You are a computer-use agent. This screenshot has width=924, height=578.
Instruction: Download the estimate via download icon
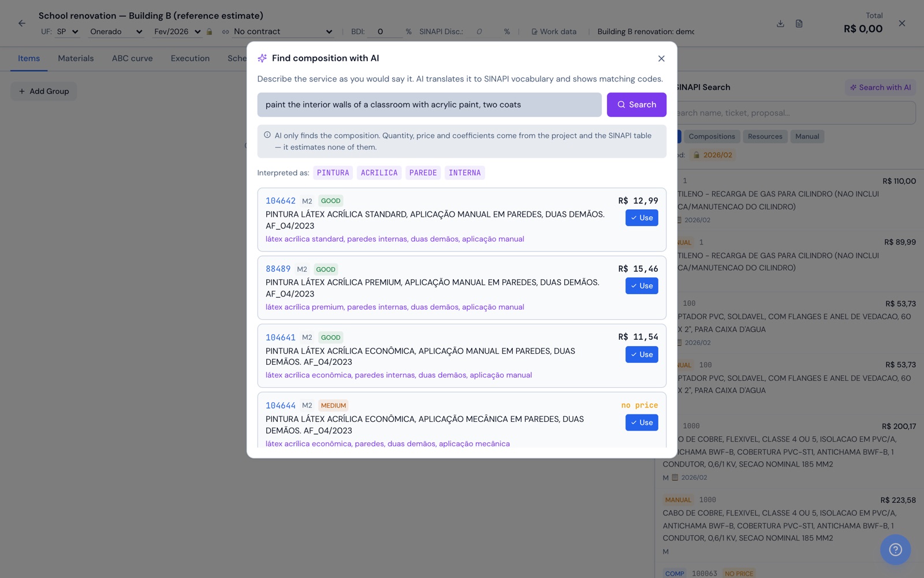(780, 24)
